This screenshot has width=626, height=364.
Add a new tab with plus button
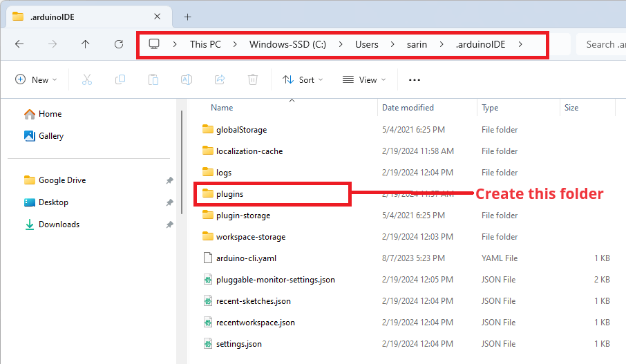(187, 17)
